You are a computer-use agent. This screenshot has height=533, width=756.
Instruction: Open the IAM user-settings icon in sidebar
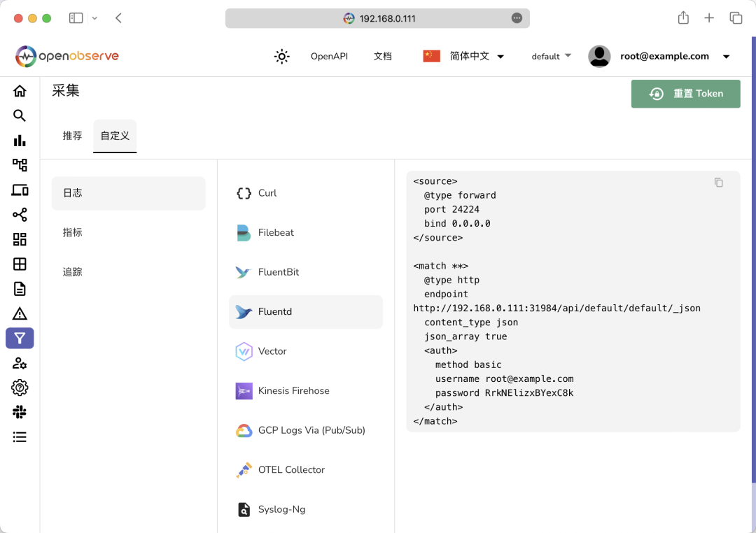tap(20, 362)
